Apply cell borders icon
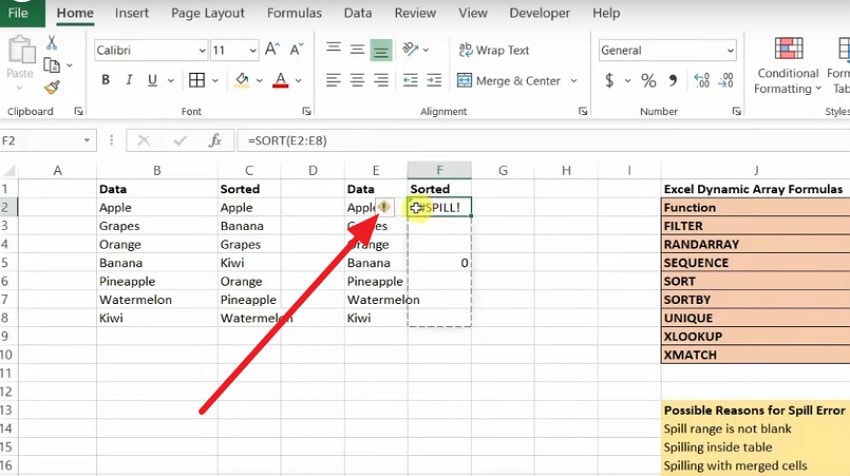The width and height of the screenshot is (850, 476). coord(197,80)
